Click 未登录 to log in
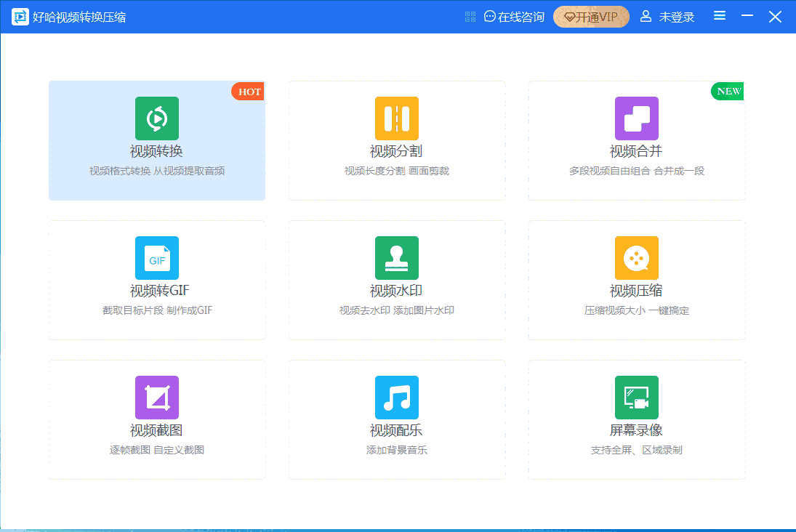This screenshot has height=532, width=796. (667, 17)
